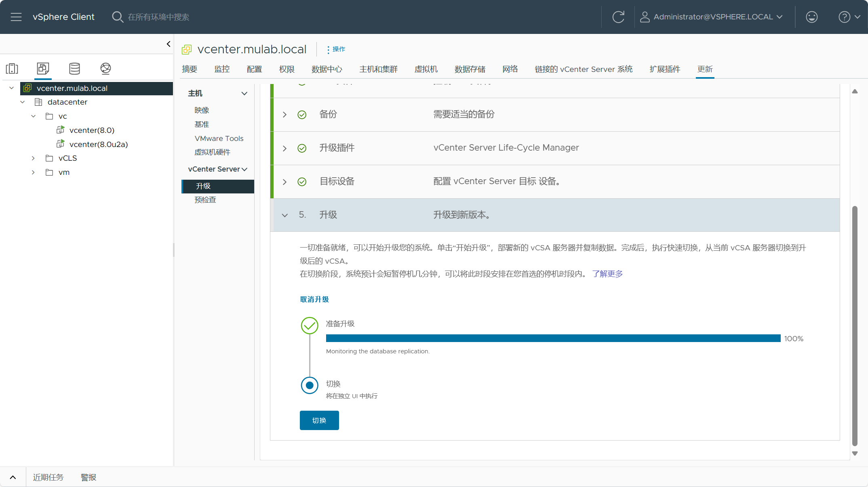Screen dimensions: 868x487
Task: Select 映像 in the sidebar
Action: [x=202, y=110]
